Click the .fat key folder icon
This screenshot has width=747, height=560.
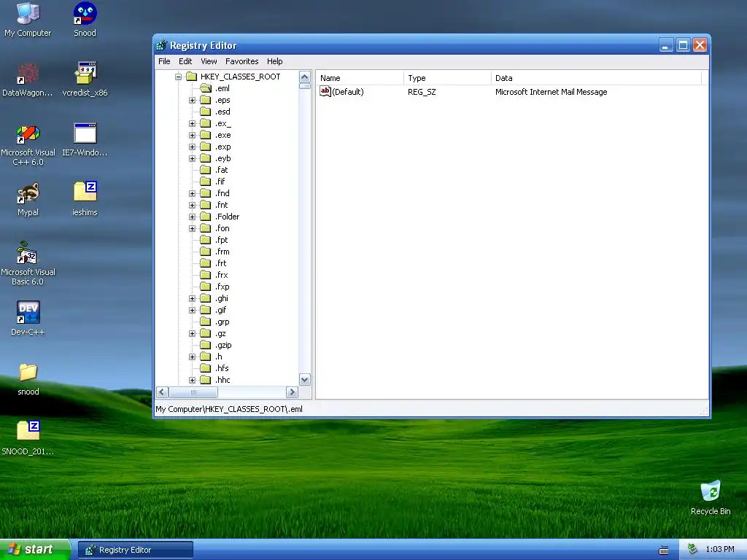[x=205, y=170]
